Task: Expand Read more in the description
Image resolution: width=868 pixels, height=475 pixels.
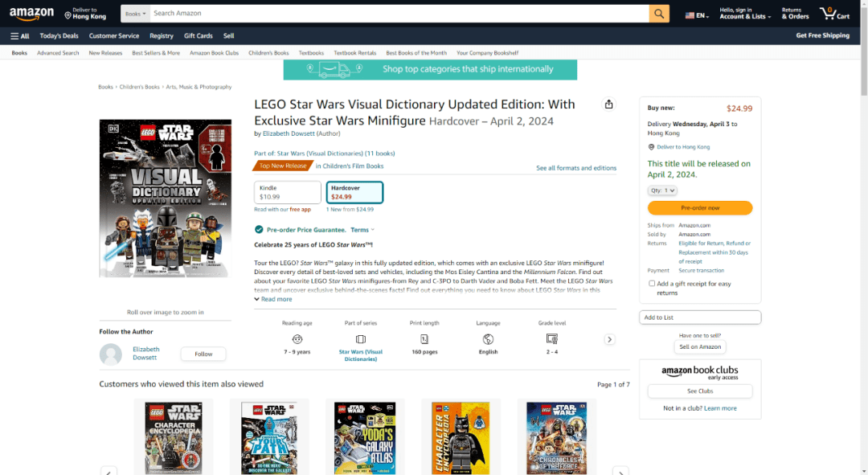Action: (x=273, y=299)
